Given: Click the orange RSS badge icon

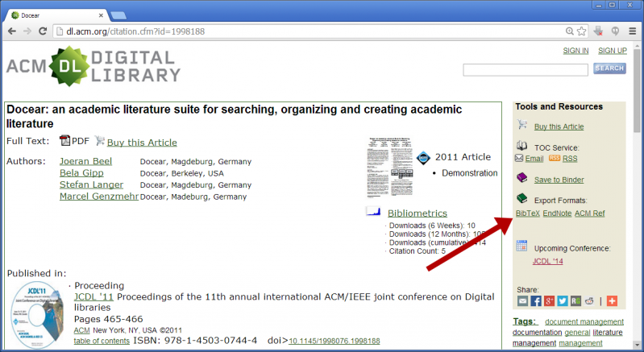Looking at the screenshot, I should click(x=555, y=158).
